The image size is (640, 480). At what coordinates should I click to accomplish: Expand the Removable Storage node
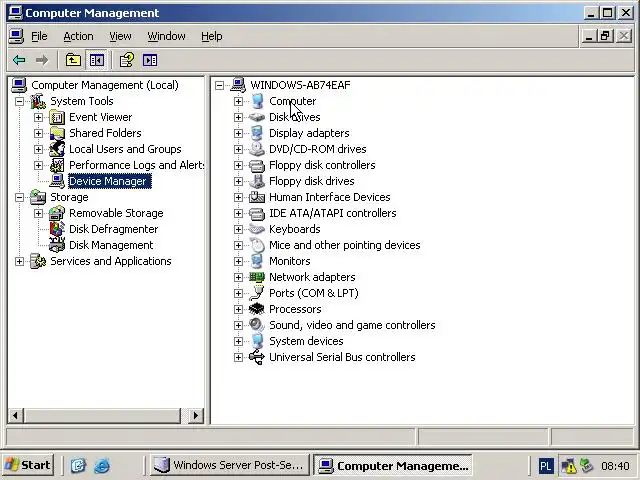(x=38, y=213)
